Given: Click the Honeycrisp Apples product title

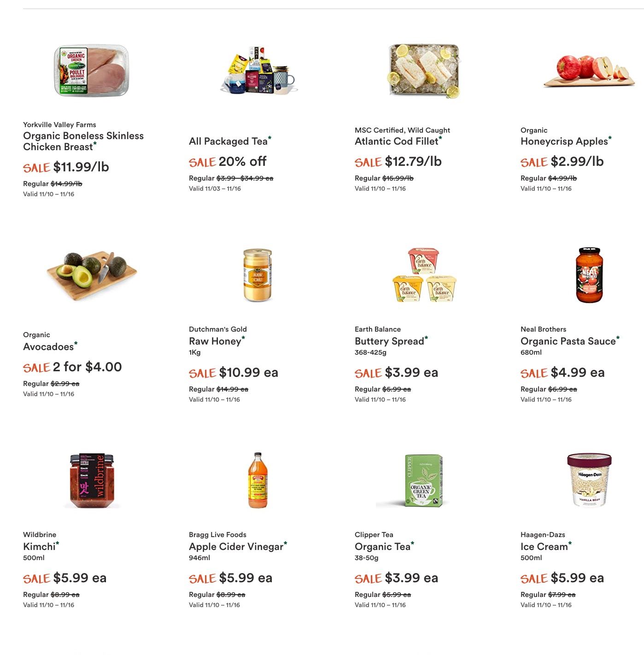Looking at the screenshot, I should tap(564, 141).
